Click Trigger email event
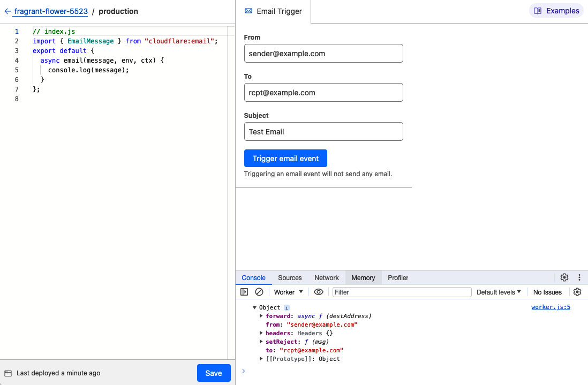Viewport: 588px width, 385px height. tap(285, 158)
